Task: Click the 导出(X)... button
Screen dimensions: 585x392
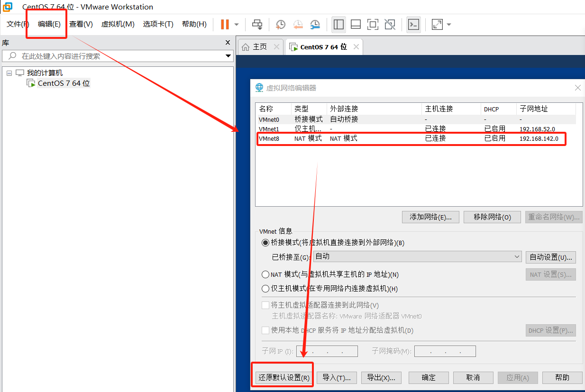Action: click(x=381, y=378)
